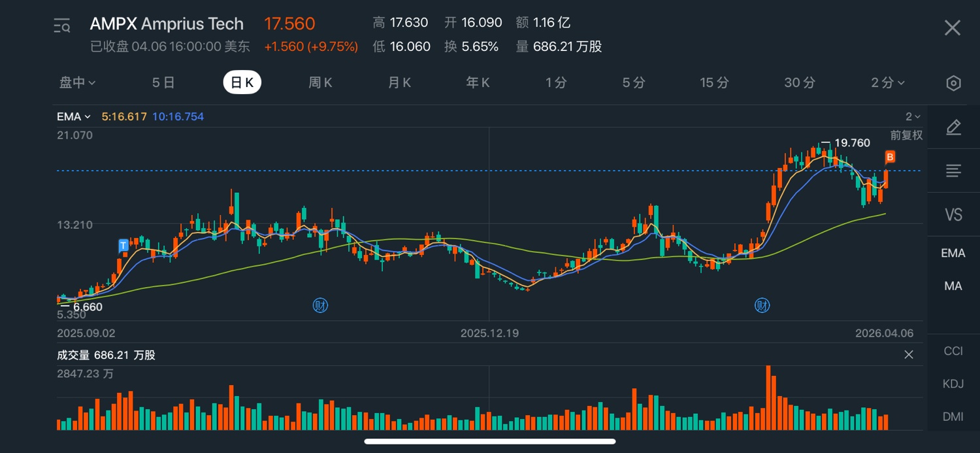This screenshot has height=453, width=980.
Task: Open the EMA parameters dropdown
Action: [73, 117]
